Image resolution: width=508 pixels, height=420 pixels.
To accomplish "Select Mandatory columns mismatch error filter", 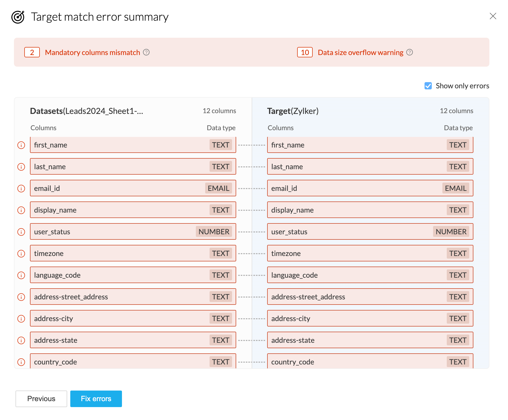I will (x=93, y=52).
